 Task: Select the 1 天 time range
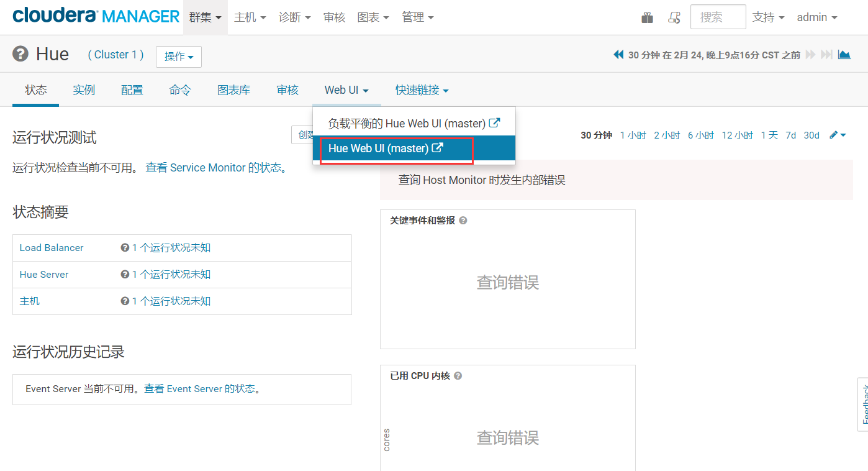[x=769, y=135]
